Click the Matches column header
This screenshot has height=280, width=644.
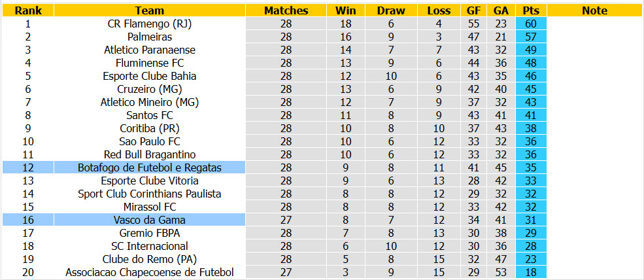coord(286,10)
